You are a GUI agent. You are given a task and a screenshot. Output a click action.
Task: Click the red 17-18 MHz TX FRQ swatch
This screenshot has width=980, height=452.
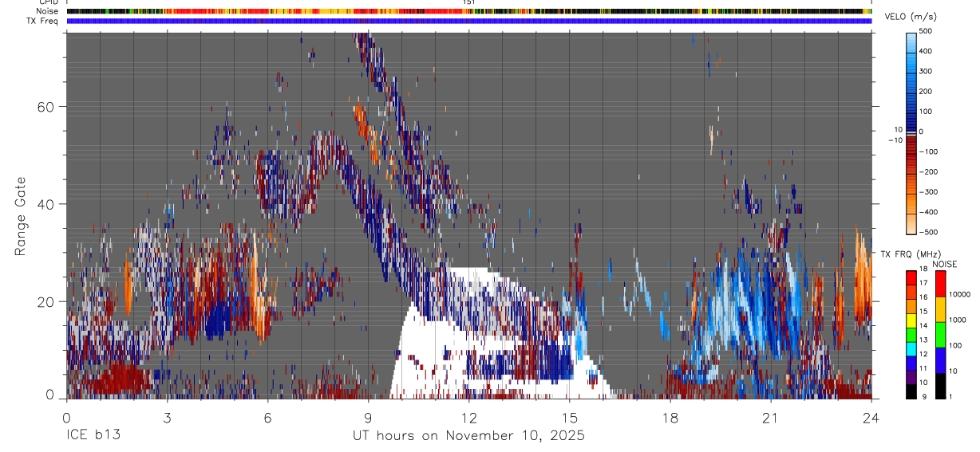[x=911, y=278]
